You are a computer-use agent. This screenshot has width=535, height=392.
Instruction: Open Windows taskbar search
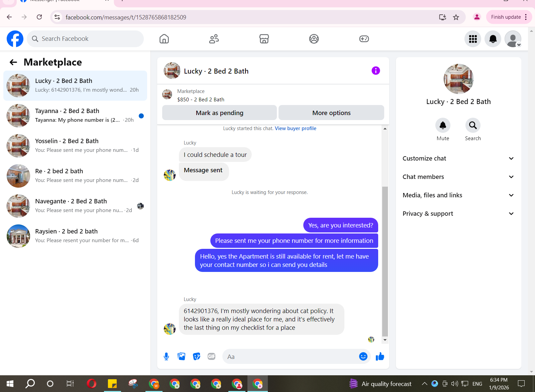click(30, 384)
